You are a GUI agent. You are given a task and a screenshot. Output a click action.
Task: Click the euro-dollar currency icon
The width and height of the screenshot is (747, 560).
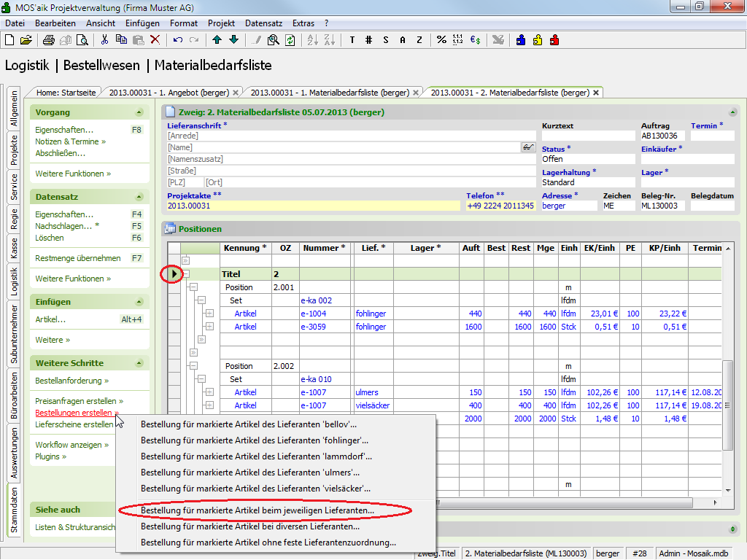click(x=475, y=40)
